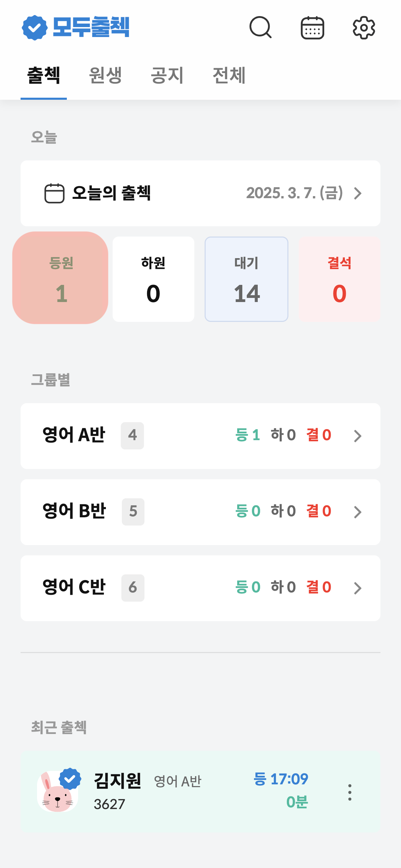Tap the blue verified badge on avatar
Viewport: 401px width, 868px height.
pyautogui.click(x=70, y=779)
